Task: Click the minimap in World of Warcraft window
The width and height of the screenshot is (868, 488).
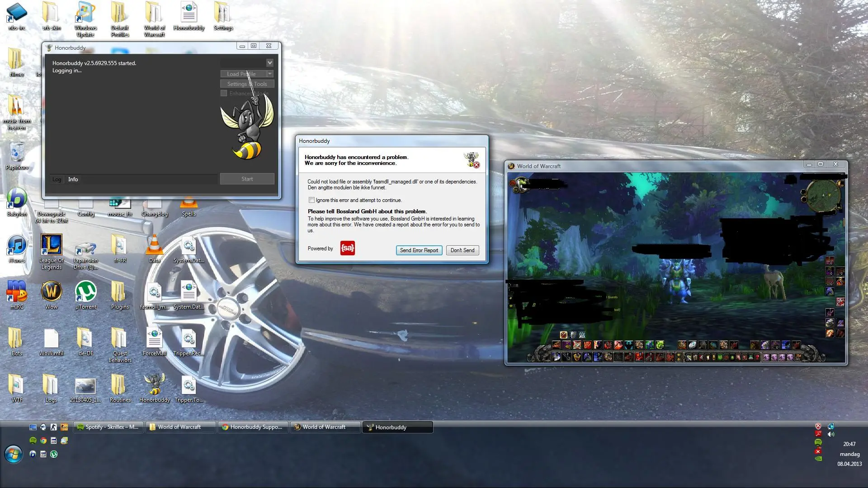Action: click(823, 196)
